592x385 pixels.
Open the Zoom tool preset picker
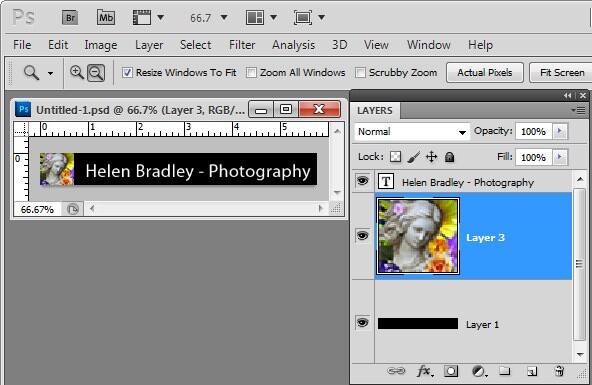50,74
